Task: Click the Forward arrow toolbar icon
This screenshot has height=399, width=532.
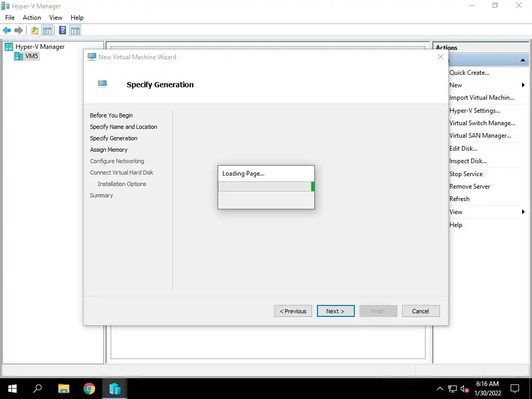Action: click(19, 31)
